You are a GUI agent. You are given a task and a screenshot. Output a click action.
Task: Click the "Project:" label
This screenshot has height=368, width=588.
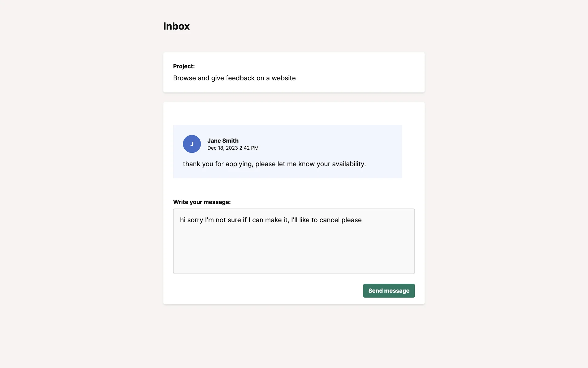[184, 66]
